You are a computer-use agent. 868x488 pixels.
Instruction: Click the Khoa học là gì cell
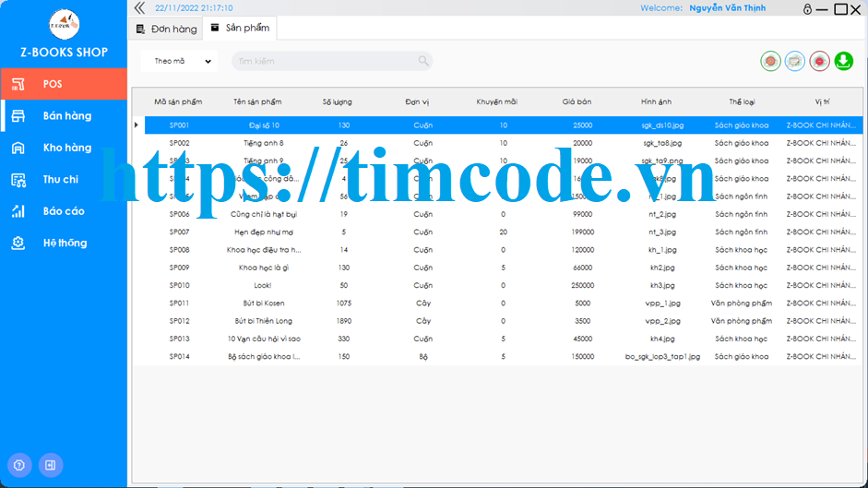pos(264,268)
